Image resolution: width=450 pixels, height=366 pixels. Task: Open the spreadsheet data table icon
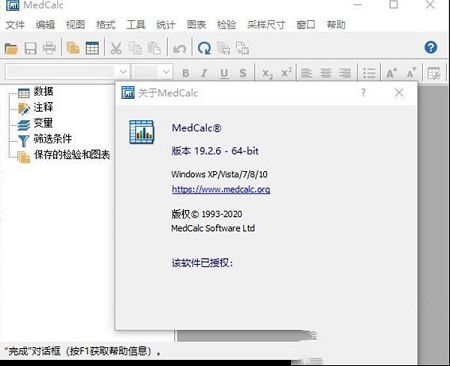pyautogui.click(x=92, y=48)
